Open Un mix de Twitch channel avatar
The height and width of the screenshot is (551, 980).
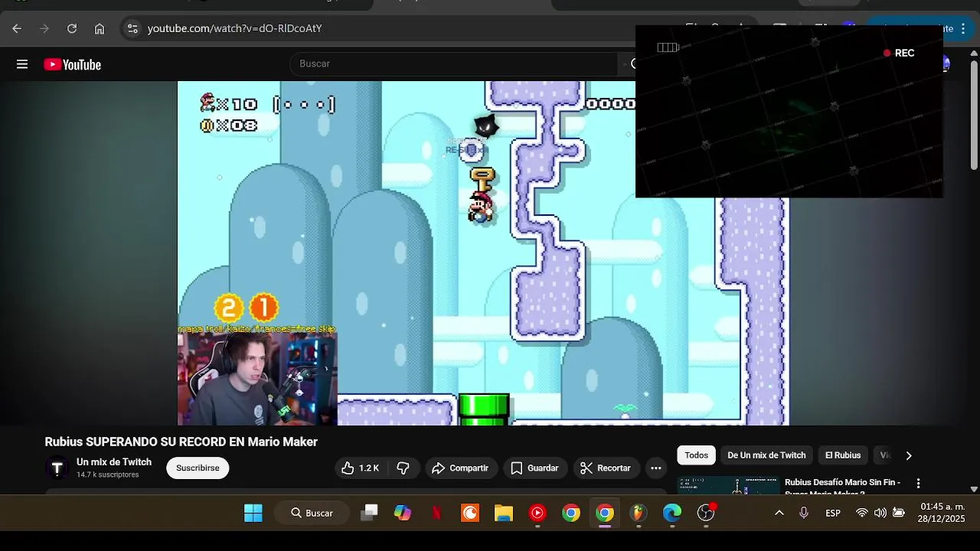click(x=57, y=468)
